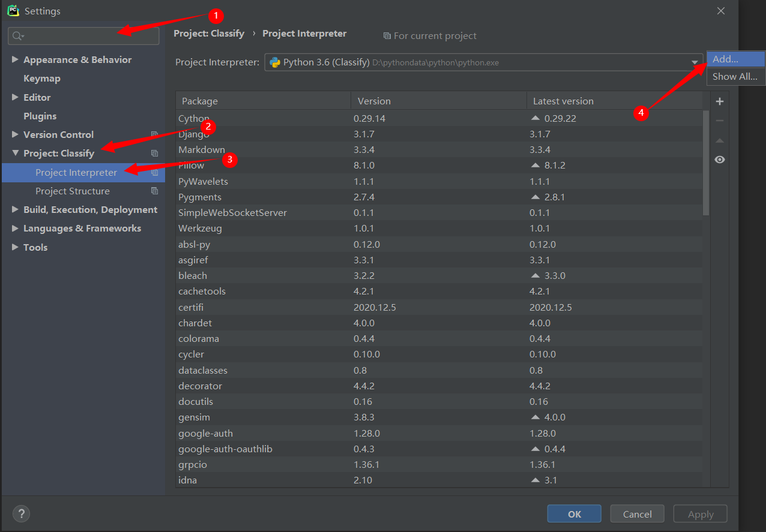766x532 pixels.
Task: Sort by the Latest version column header
Action: [x=615, y=101]
